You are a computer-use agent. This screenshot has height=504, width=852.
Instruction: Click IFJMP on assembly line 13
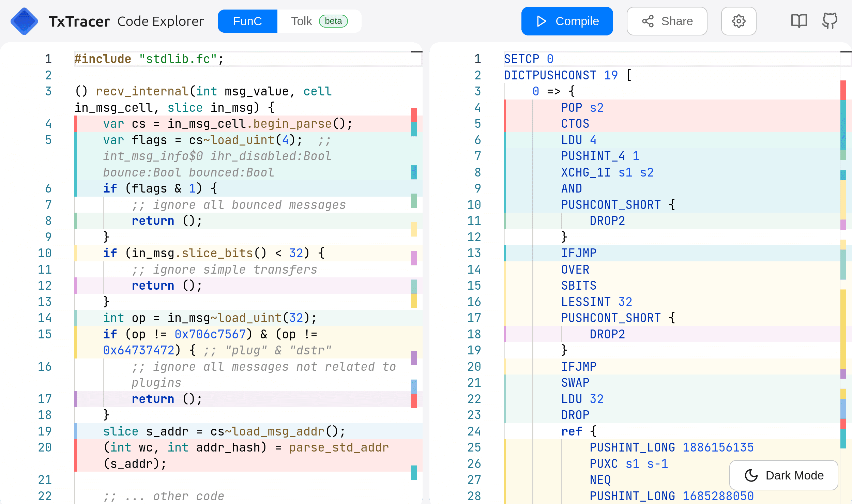coord(579,253)
